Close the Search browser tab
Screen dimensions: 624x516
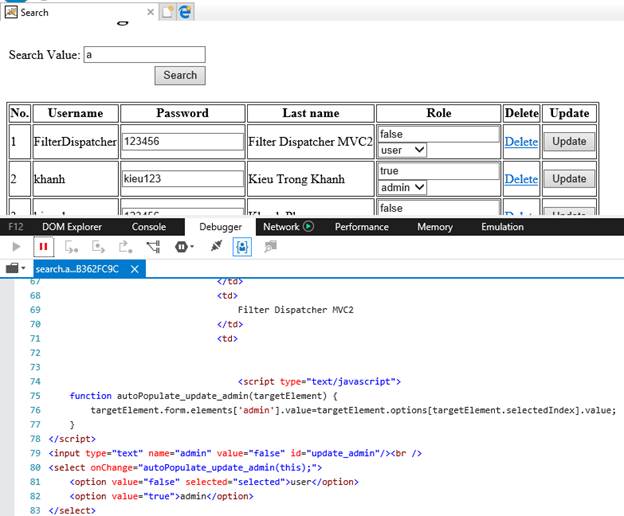tap(150, 12)
